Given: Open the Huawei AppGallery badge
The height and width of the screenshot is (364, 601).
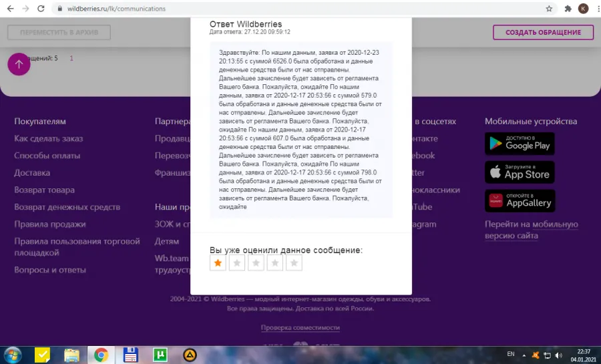Looking at the screenshot, I should tap(520, 201).
